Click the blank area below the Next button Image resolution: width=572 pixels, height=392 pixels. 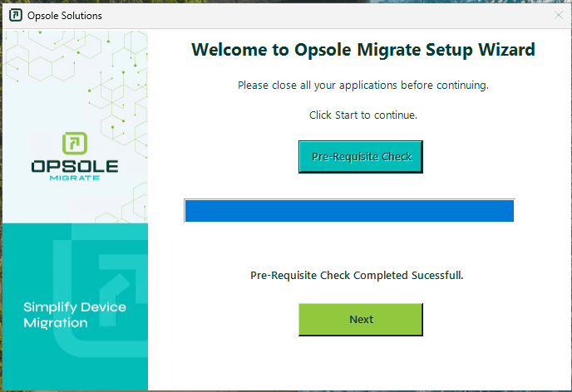(361, 364)
